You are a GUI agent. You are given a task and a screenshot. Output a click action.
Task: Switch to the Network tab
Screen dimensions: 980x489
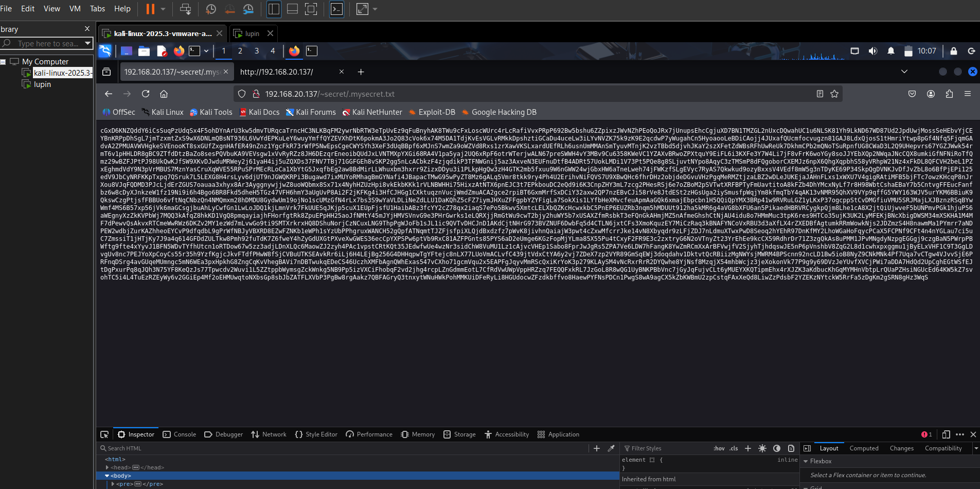pos(269,434)
